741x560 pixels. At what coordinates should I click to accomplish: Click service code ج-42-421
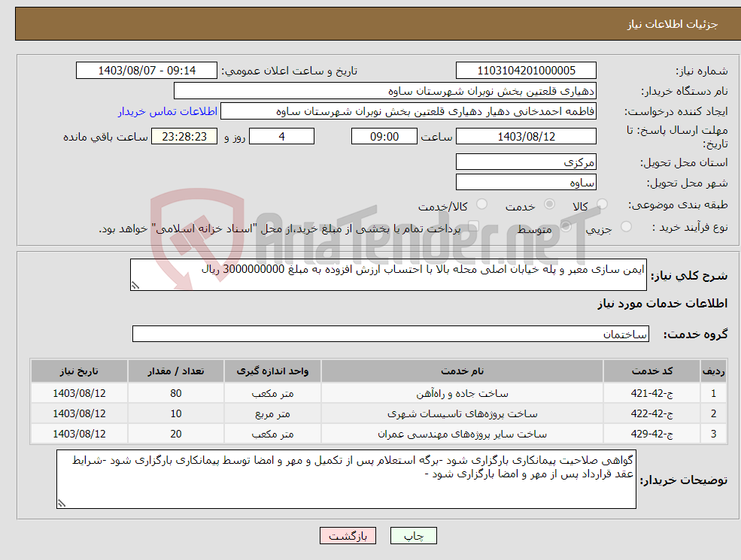(651, 393)
